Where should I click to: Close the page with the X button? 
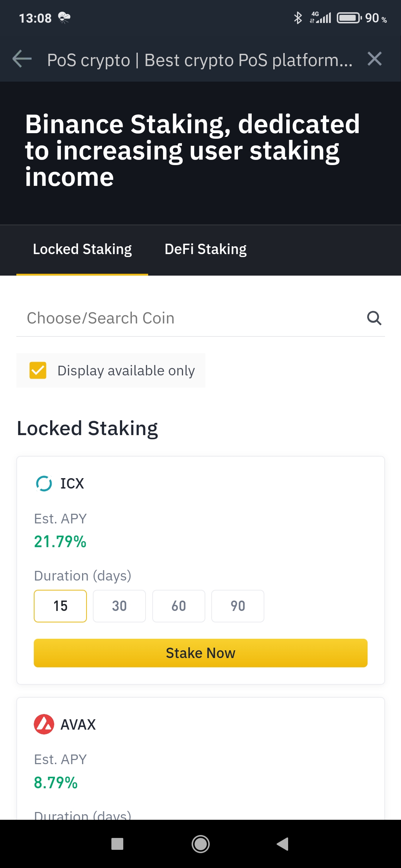[375, 59]
